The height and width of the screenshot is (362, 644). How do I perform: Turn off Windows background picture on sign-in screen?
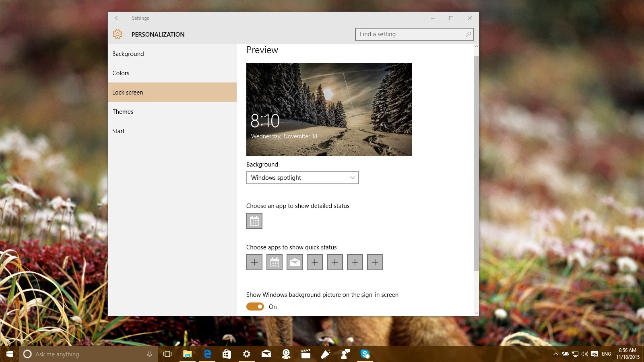[255, 306]
